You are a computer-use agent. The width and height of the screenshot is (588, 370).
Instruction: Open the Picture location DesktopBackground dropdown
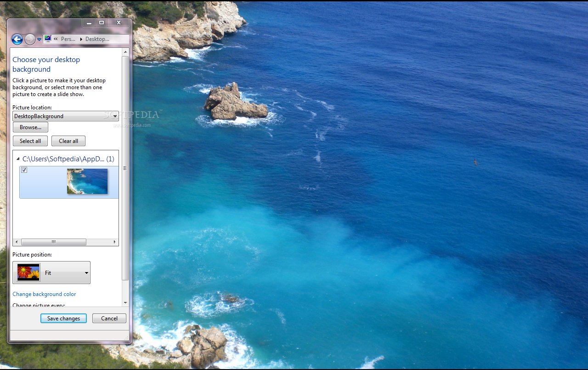66,116
